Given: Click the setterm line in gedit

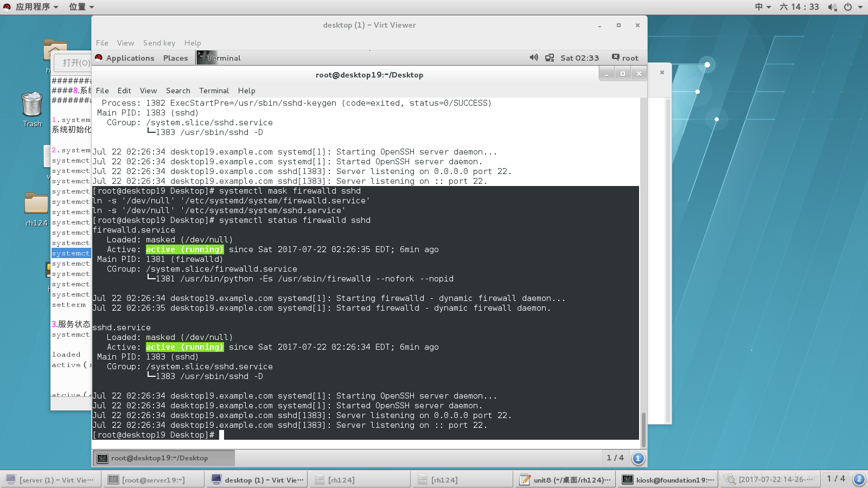Looking at the screenshot, I should (x=69, y=305).
